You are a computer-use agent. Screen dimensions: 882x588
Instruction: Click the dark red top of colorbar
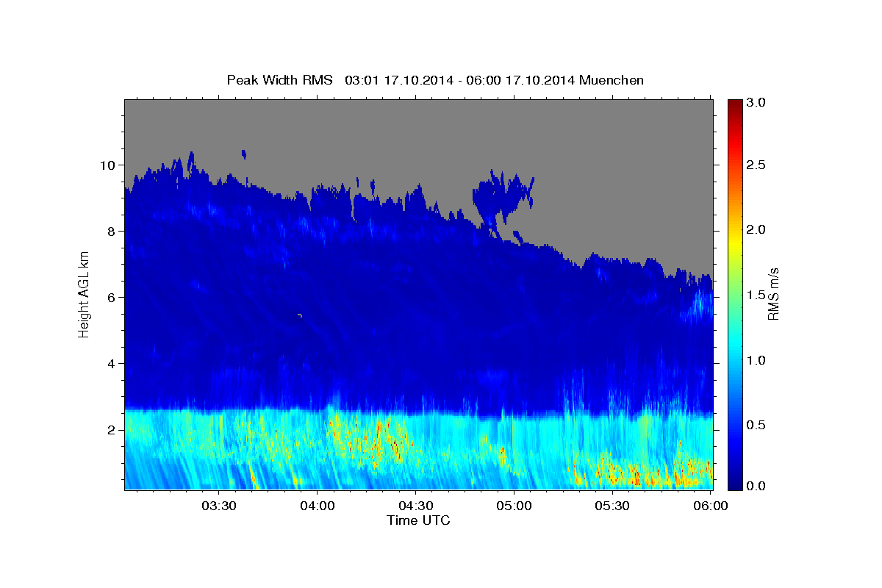point(734,107)
